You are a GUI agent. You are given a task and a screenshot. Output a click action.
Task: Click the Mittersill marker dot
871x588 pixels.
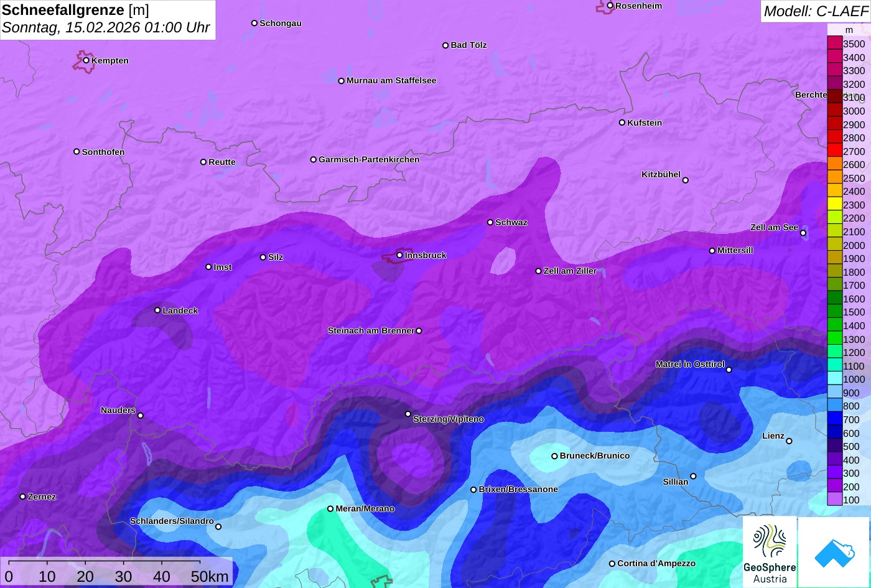click(x=712, y=251)
